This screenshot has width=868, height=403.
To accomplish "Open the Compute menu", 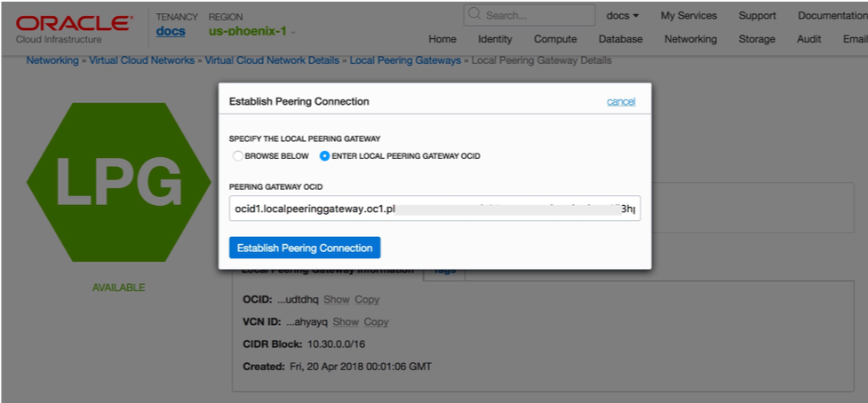I will tap(555, 39).
